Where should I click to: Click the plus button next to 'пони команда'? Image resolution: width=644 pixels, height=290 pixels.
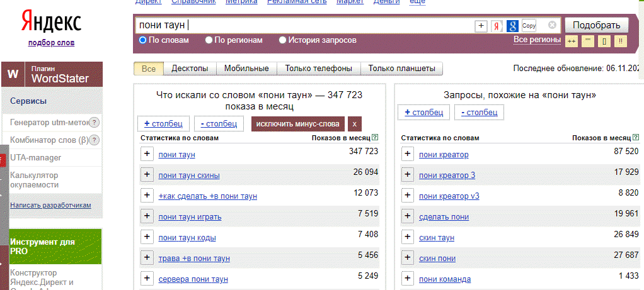point(408,279)
